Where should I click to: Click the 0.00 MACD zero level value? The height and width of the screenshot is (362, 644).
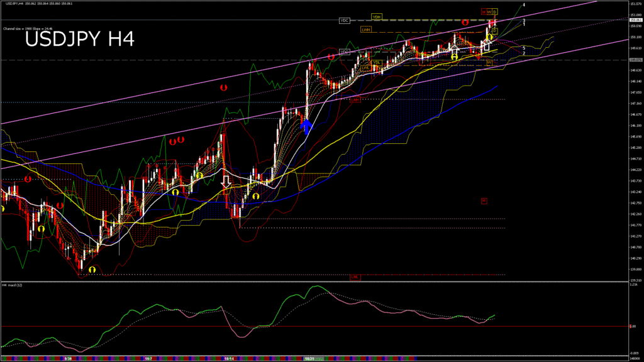[x=633, y=326]
